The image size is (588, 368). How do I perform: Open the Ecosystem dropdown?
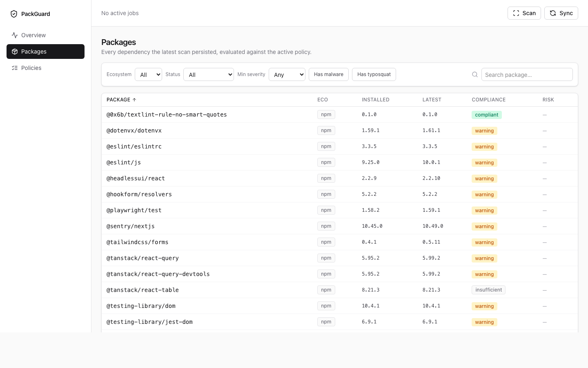point(148,74)
